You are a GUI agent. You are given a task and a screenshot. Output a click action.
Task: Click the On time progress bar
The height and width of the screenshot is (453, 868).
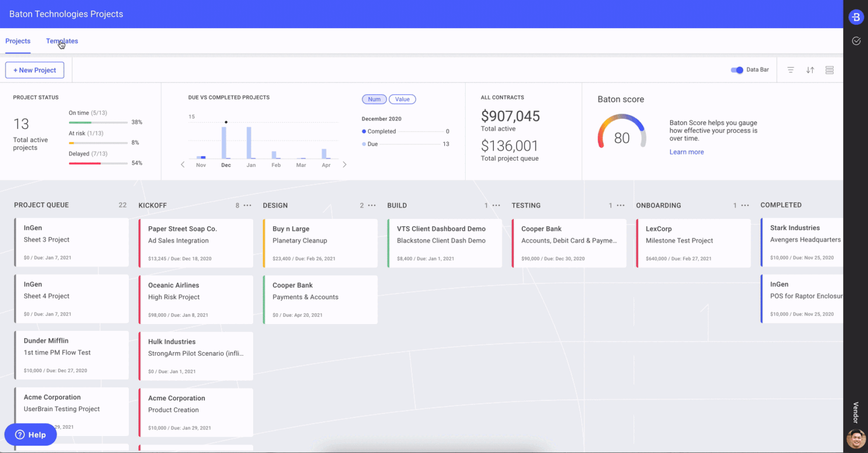tap(98, 122)
